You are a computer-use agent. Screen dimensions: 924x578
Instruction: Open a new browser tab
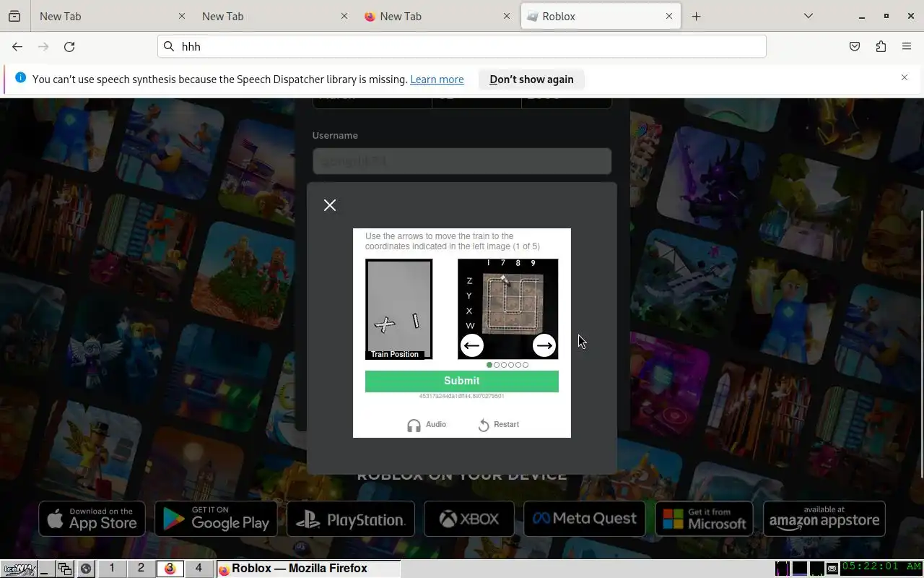coord(696,16)
